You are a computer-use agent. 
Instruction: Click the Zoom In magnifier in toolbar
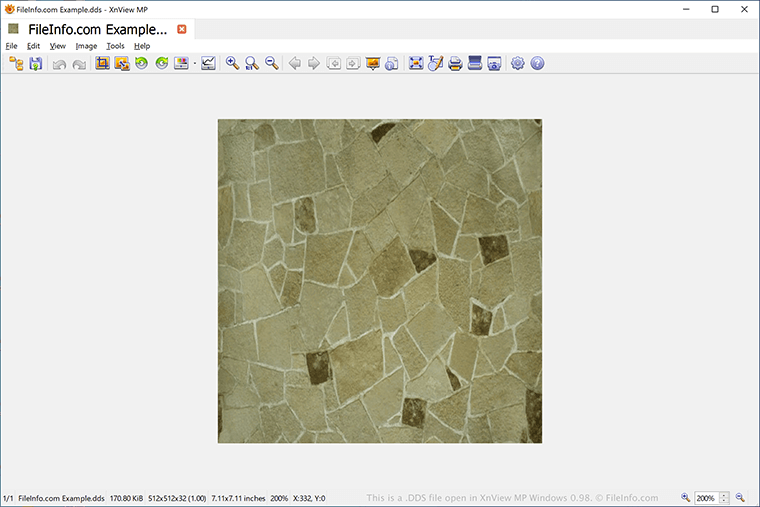pos(233,63)
